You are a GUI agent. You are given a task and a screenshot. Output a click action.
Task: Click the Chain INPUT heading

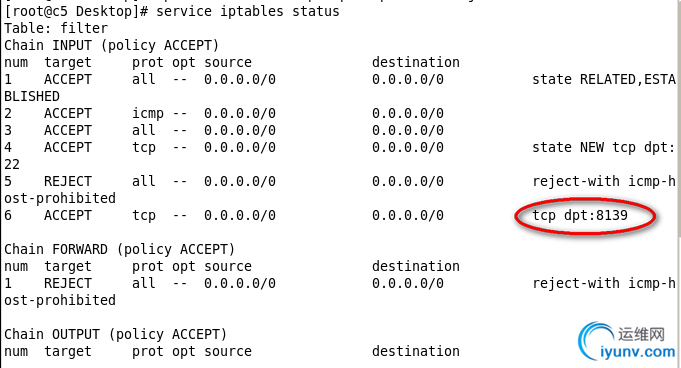(x=112, y=45)
